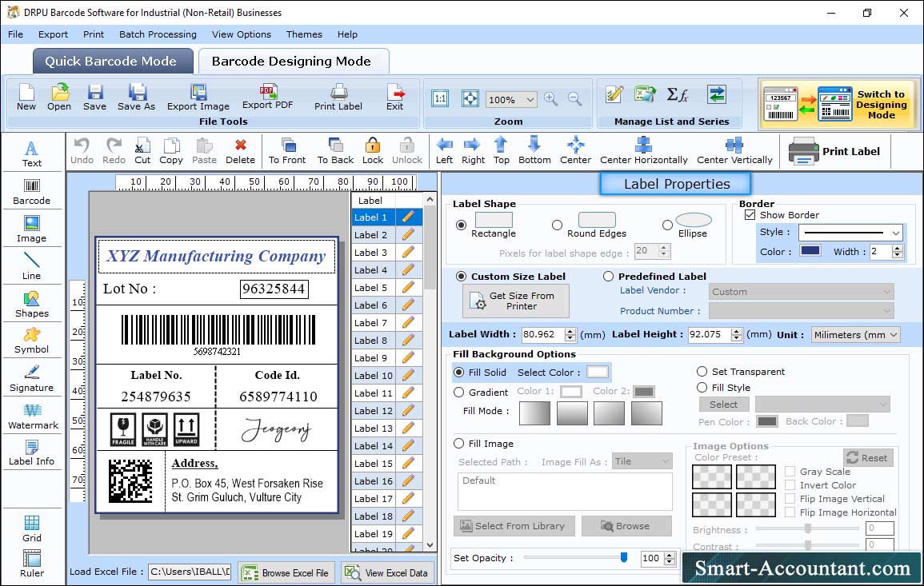Toggle the Ruler tool
This screenshot has width=924, height=586.
tap(32, 564)
